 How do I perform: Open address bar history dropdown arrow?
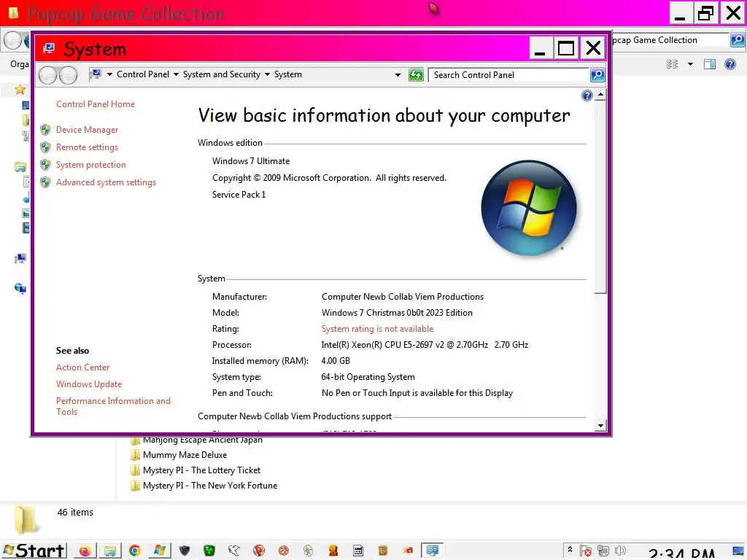click(x=398, y=75)
